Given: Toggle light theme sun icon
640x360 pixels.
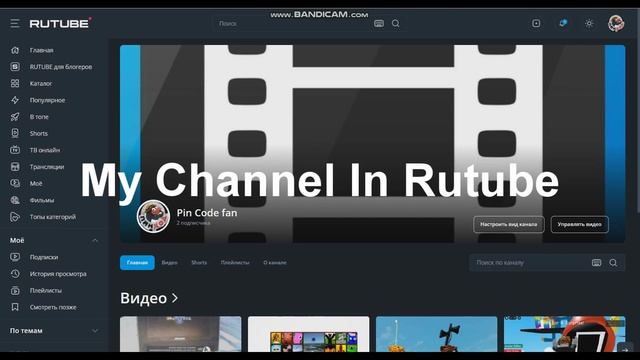Looking at the screenshot, I should (x=589, y=24).
